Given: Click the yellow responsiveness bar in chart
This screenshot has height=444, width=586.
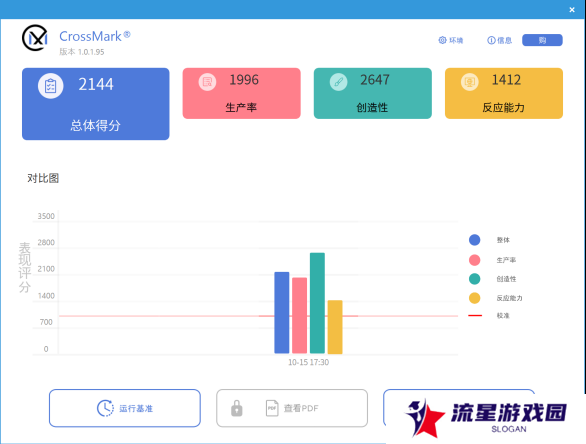Looking at the screenshot, I should [x=335, y=327].
